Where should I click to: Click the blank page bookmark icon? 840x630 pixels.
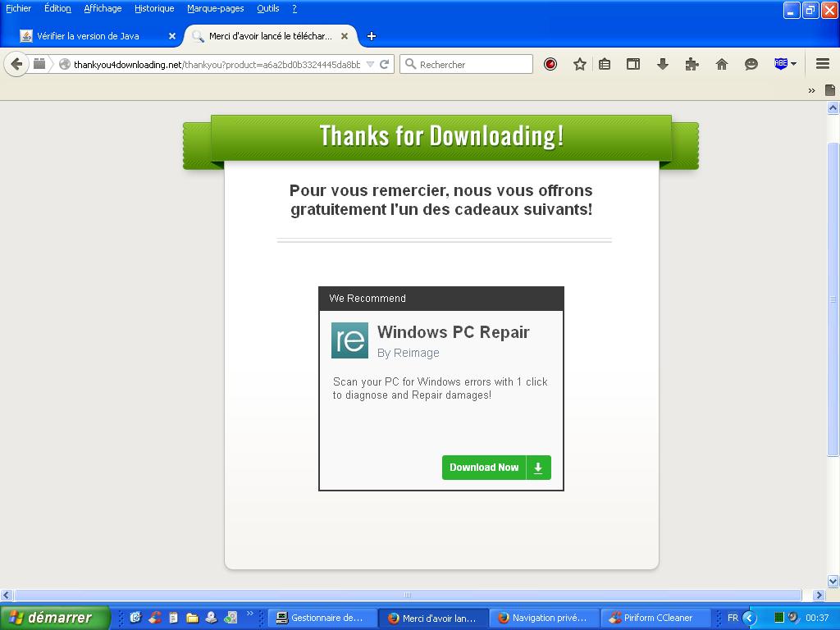pyautogui.click(x=830, y=90)
